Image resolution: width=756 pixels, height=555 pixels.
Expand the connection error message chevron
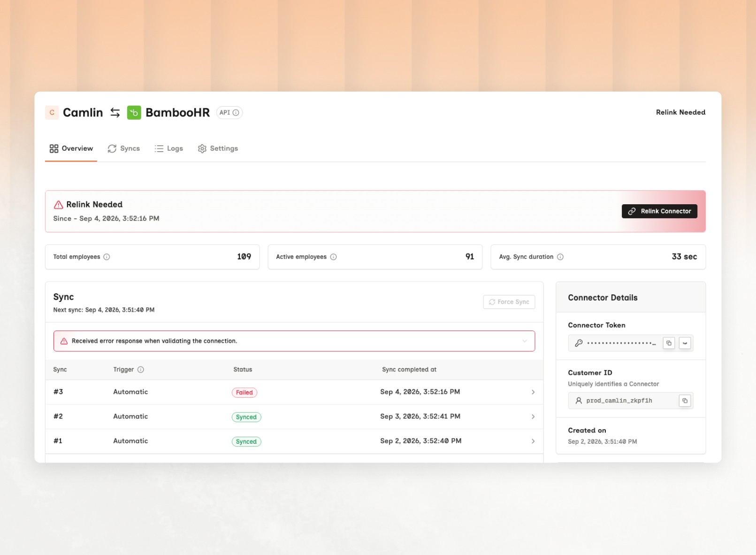point(525,341)
